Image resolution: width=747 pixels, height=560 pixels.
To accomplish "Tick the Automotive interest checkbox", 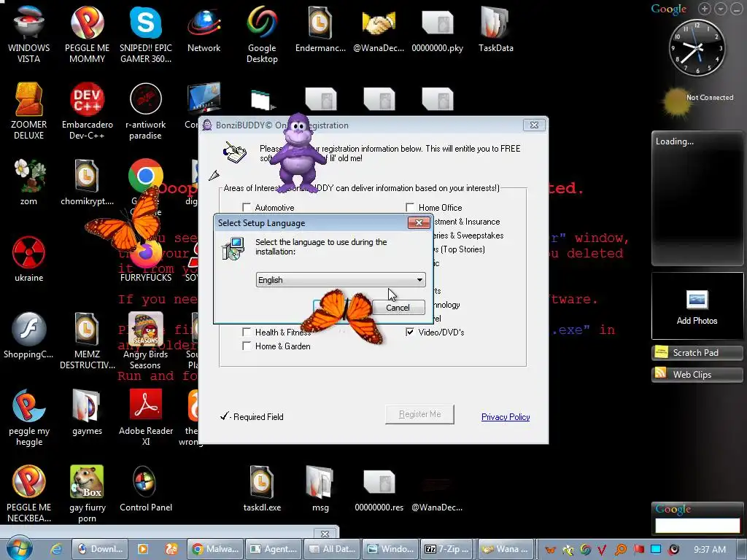I will click(x=247, y=207).
